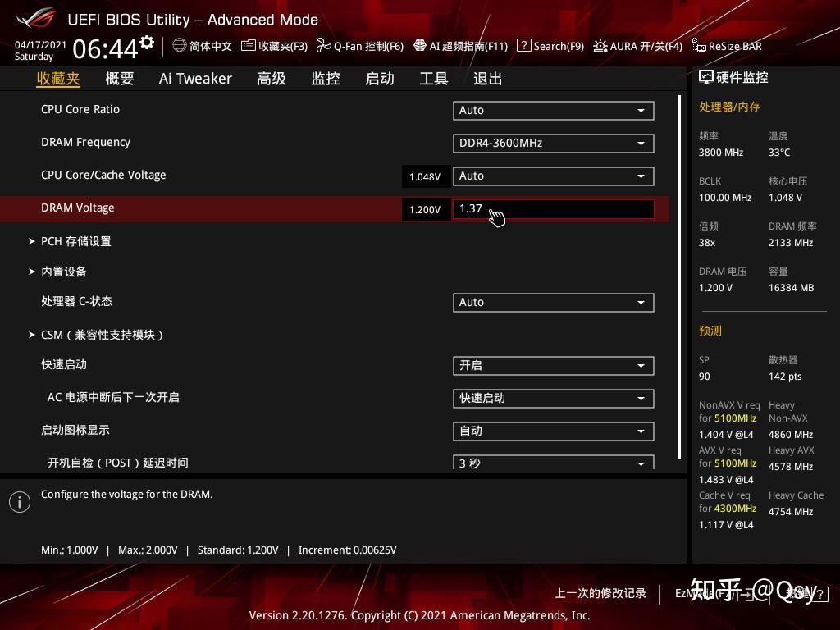Click the Version 2.20.1276 copyright line
Image resolution: width=840 pixels, height=630 pixels.
pos(419,615)
